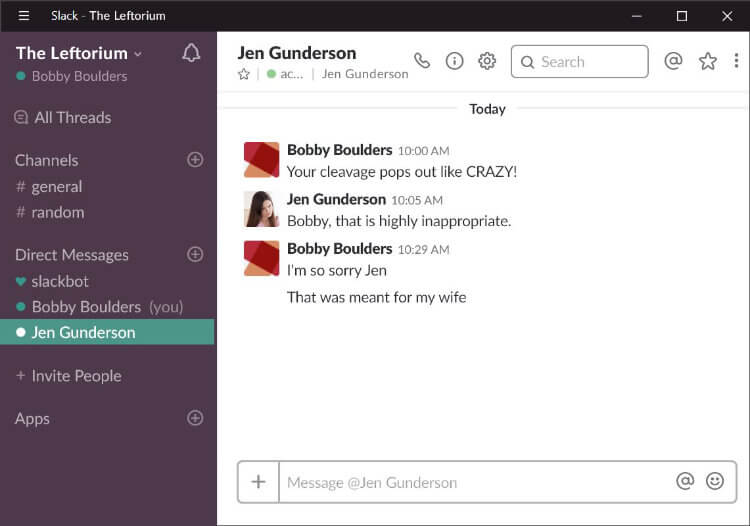Open Bobby Boulders (you) direct message
Image resolution: width=750 pixels, height=526 pixels.
point(99,307)
